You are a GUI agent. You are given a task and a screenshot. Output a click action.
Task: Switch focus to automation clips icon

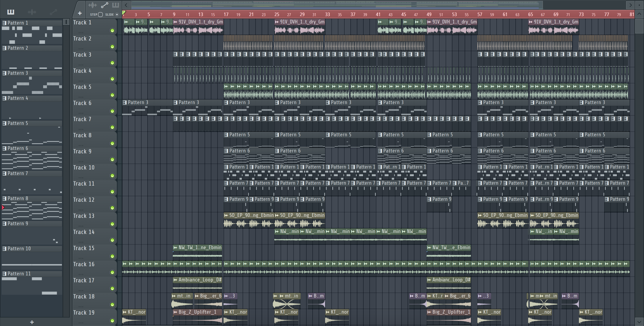point(104,5)
